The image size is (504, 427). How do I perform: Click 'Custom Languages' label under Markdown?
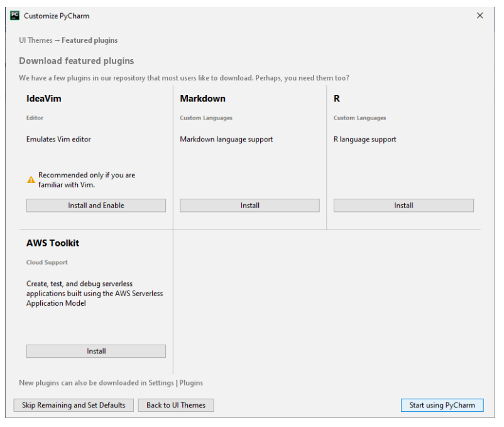click(x=206, y=118)
